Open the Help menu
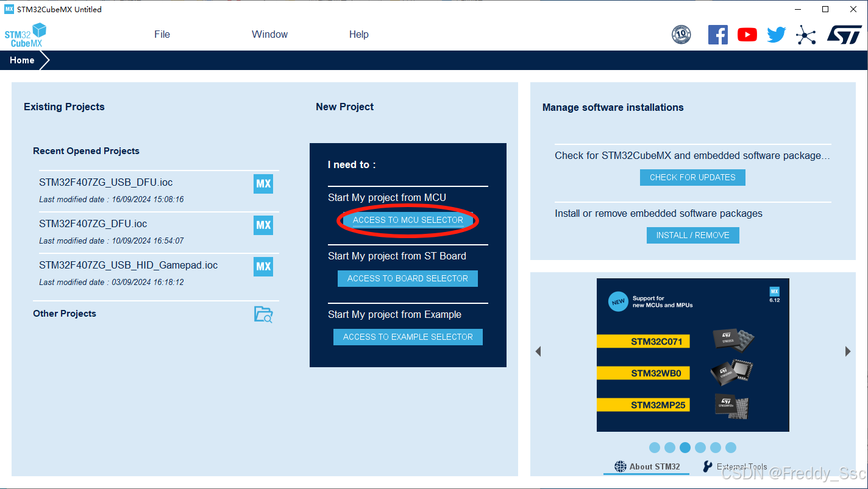 (x=359, y=35)
